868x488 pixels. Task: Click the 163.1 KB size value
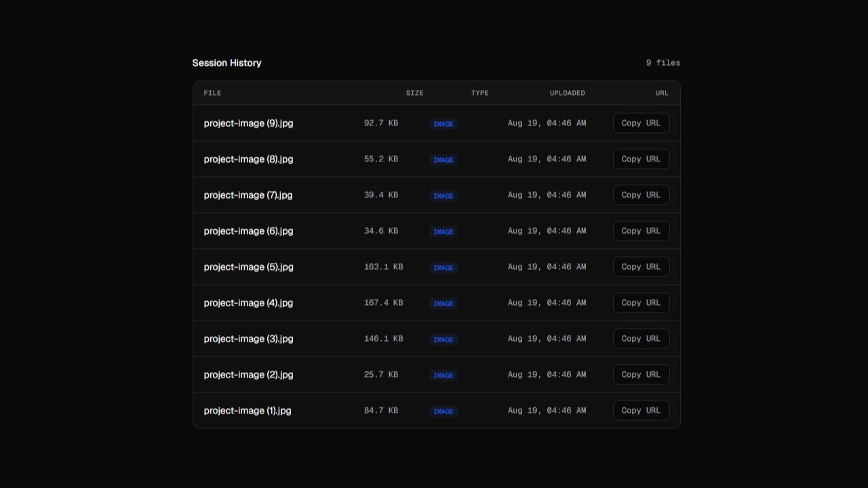(384, 267)
